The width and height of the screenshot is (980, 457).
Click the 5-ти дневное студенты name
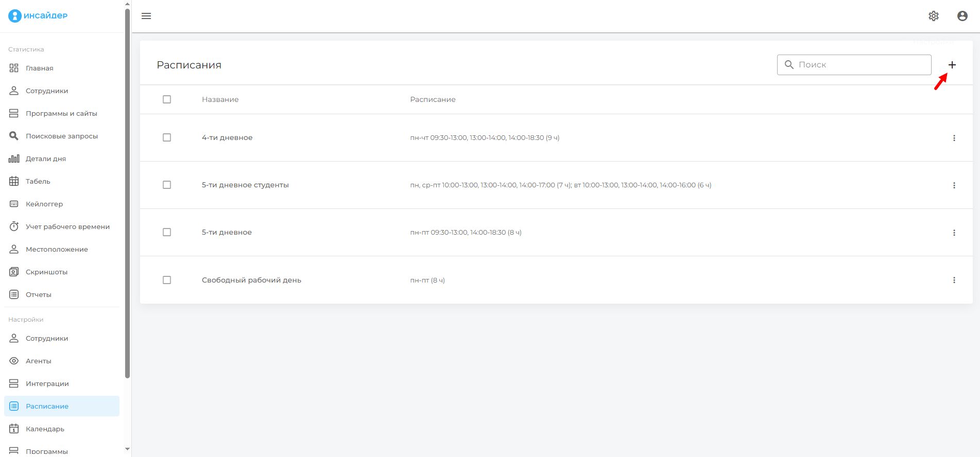click(x=245, y=185)
